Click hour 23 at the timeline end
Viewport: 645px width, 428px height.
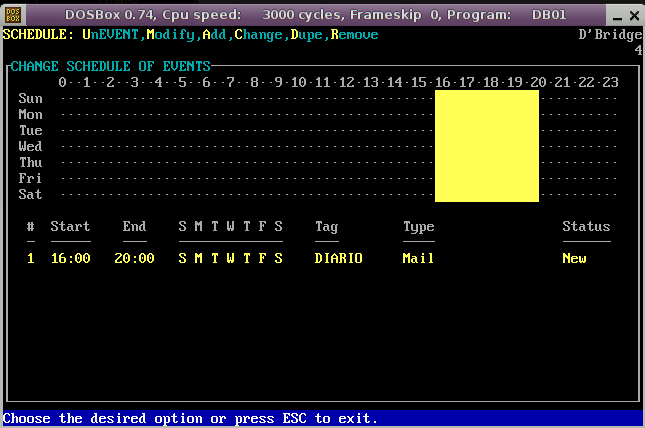[610, 82]
